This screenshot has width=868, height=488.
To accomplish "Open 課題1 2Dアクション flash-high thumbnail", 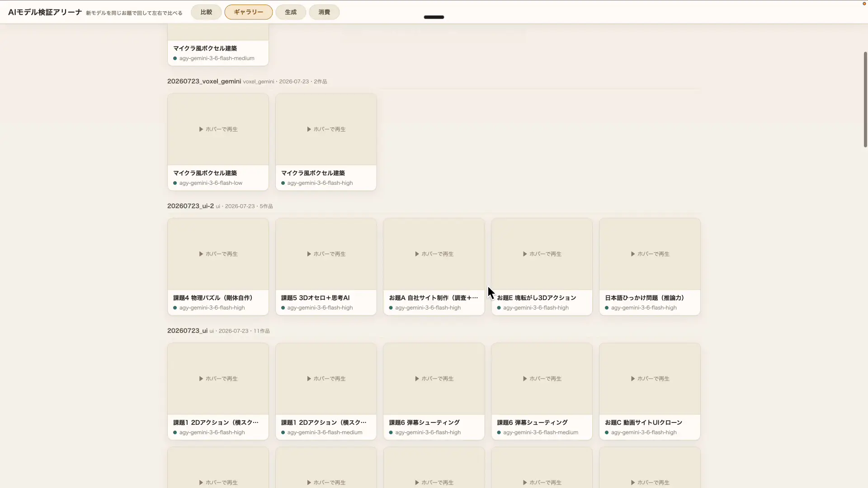I will [218, 379].
